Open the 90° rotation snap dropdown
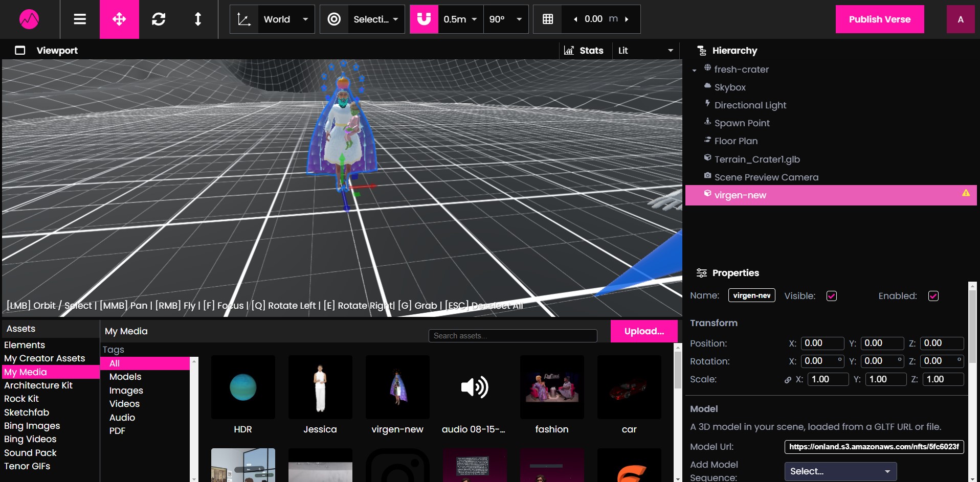 point(506,19)
